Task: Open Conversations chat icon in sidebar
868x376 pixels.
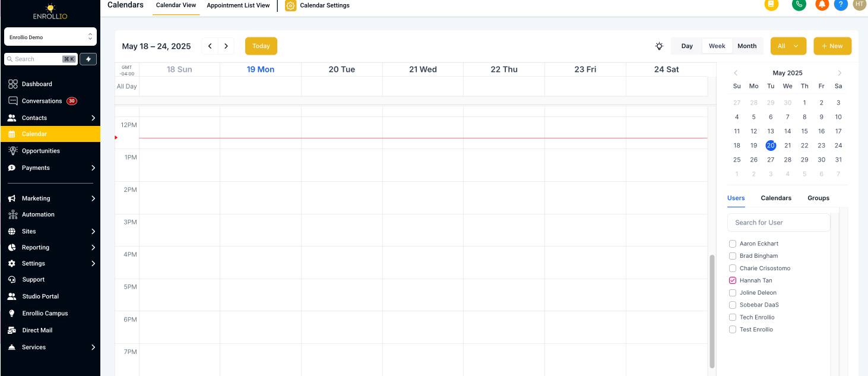Action: [12, 101]
